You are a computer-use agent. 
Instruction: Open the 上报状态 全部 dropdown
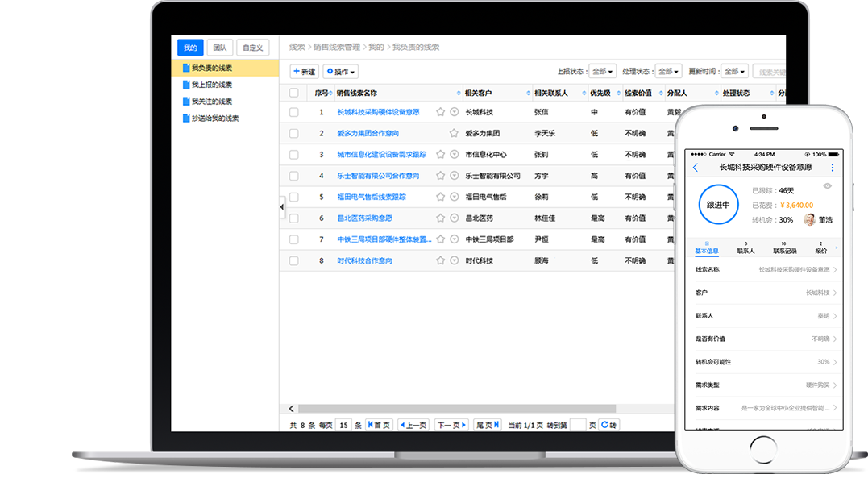pyautogui.click(x=602, y=72)
